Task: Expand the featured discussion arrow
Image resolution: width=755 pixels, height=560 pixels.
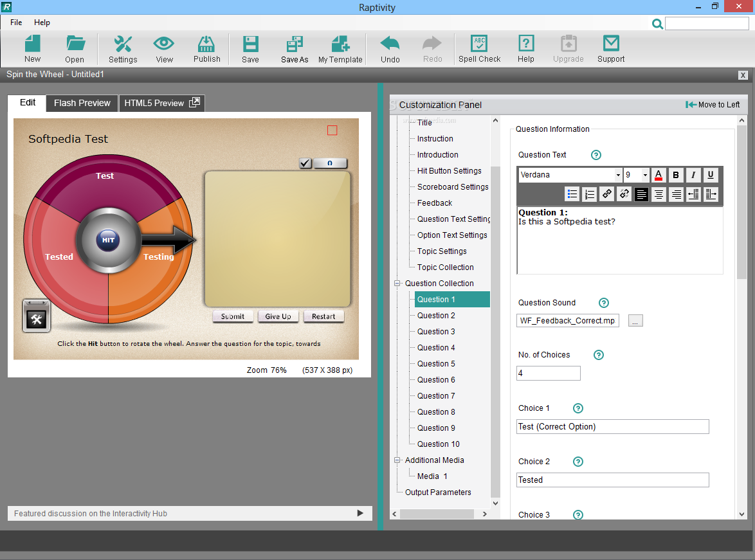Action: click(x=360, y=513)
